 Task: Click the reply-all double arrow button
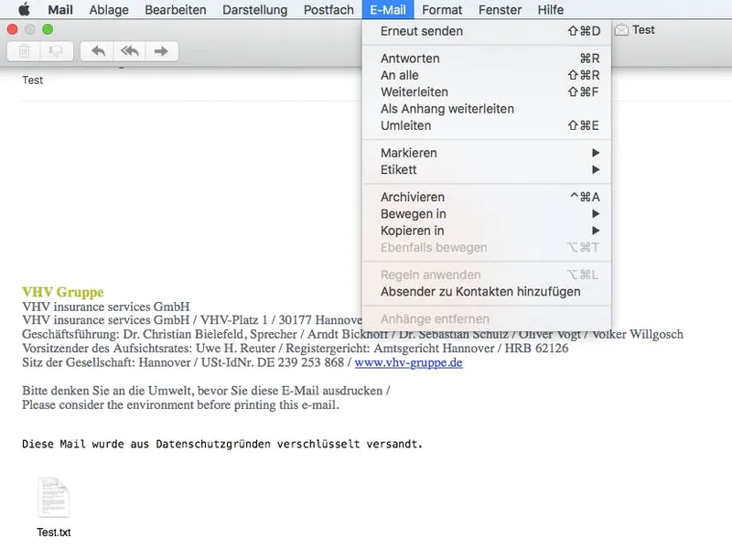[x=129, y=51]
